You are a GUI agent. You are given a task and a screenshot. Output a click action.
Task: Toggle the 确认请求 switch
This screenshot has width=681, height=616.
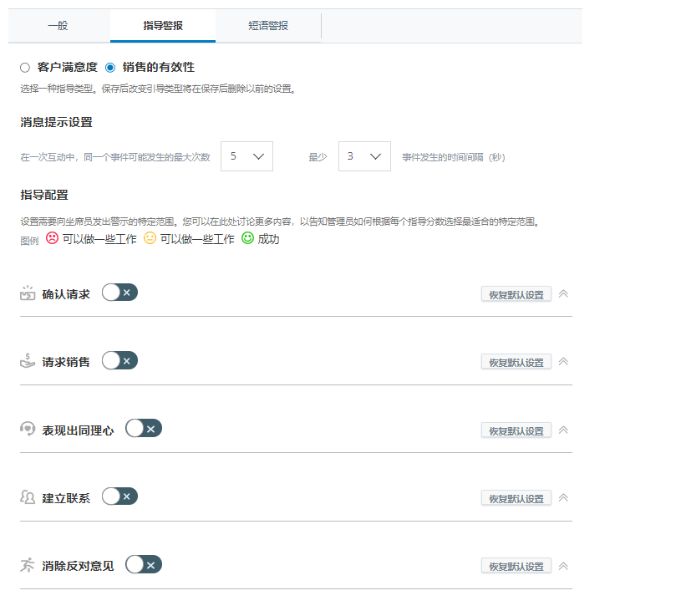[119, 293]
